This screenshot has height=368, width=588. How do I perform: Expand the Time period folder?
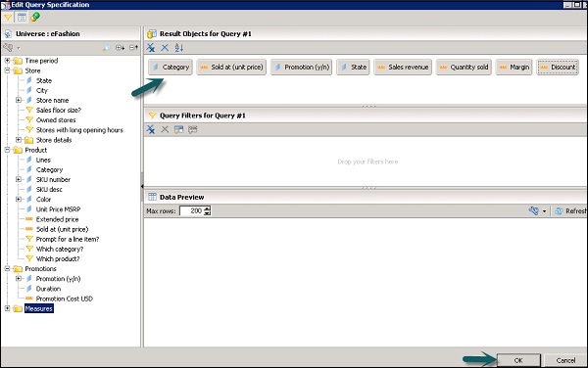7,61
